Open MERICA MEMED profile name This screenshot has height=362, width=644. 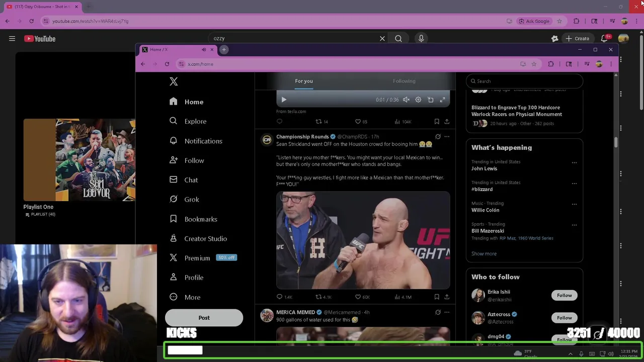[295, 312]
